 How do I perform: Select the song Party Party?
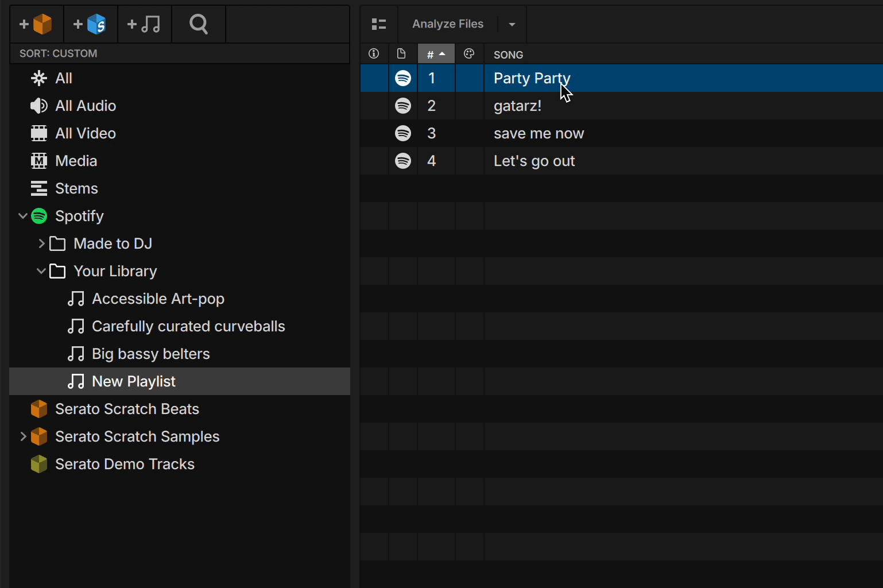532,78
